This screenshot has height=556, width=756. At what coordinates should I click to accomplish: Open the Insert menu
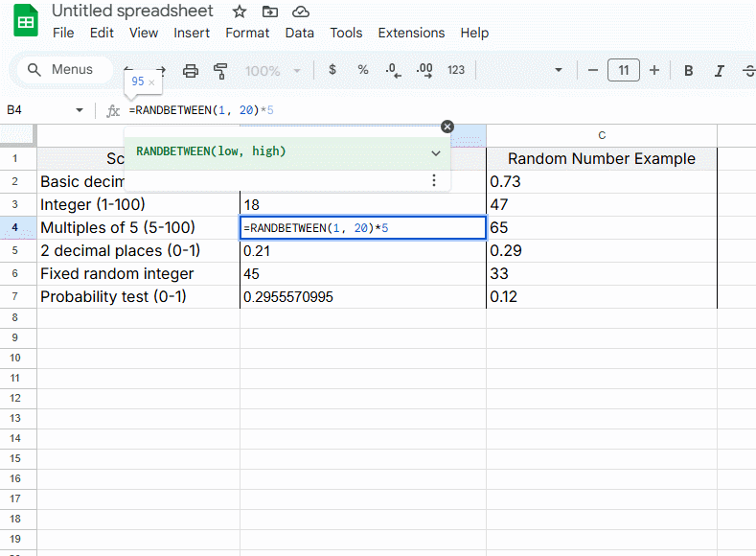[x=192, y=33]
